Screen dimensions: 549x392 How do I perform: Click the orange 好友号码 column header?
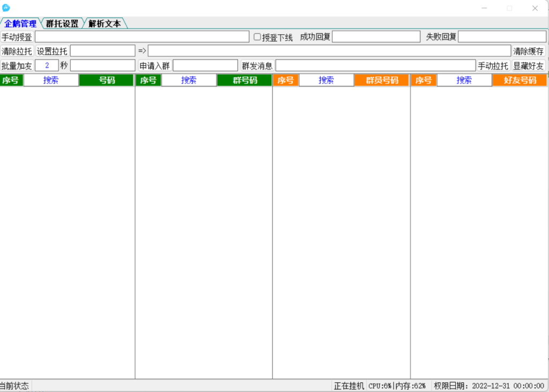click(x=520, y=80)
